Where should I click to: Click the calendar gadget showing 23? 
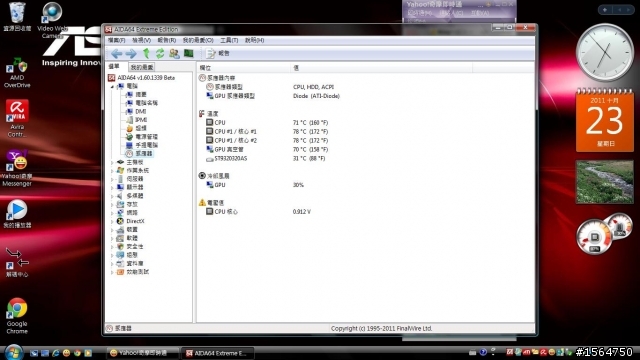[x=605, y=121]
